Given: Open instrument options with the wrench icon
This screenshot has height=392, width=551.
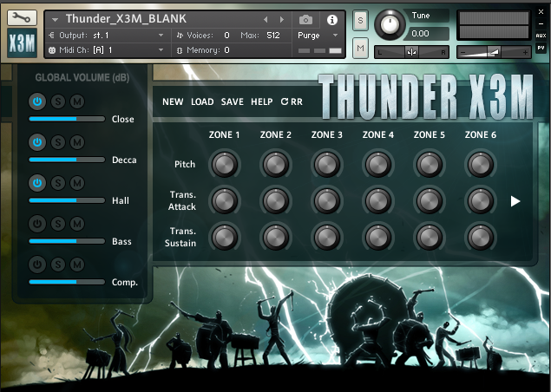Looking at the screenshot, I should tap(22, 17).
